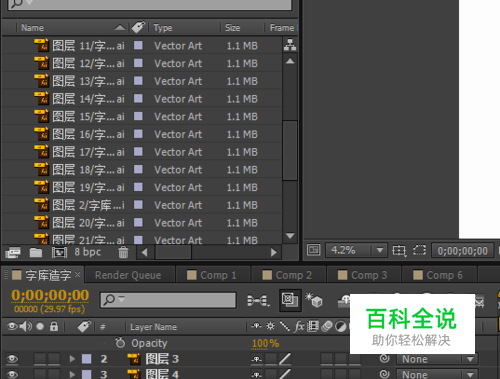Toggle mask and shape path visibility
Viewport: 500px width, 379px height.
420,250
